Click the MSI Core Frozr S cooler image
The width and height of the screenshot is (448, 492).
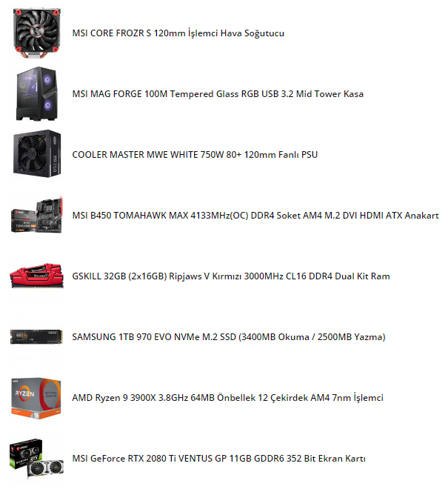point(37,33)
